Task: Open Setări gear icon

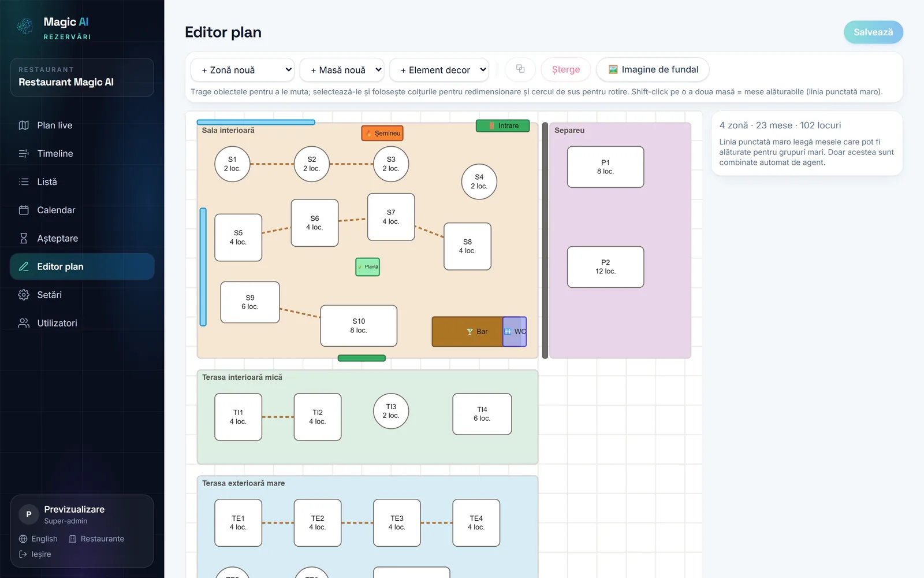Action: tap(24, 295)
